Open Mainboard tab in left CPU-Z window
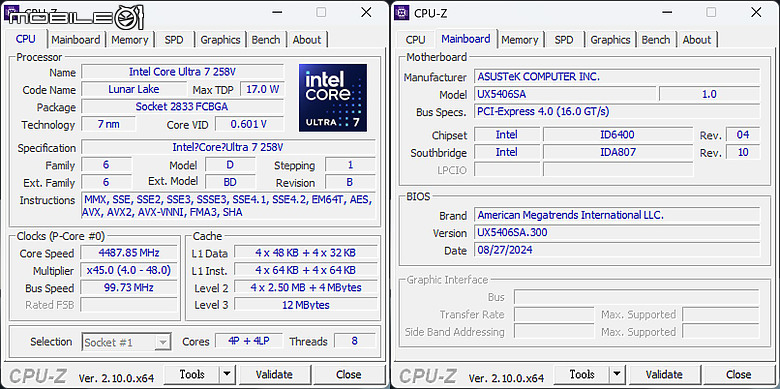Image resolution: width=780 pixels, height=389 pixels. click(76, 40)
